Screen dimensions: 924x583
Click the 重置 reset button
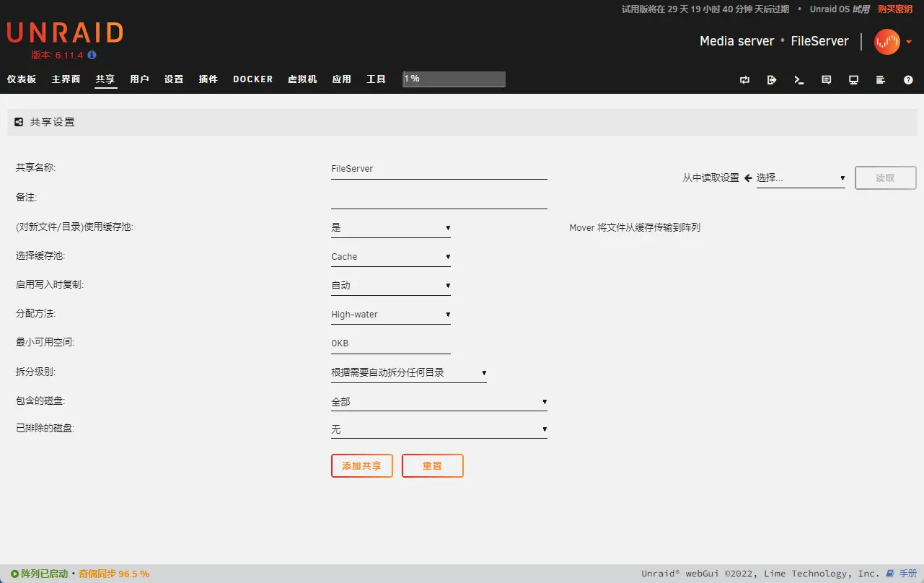coord(432,466)
